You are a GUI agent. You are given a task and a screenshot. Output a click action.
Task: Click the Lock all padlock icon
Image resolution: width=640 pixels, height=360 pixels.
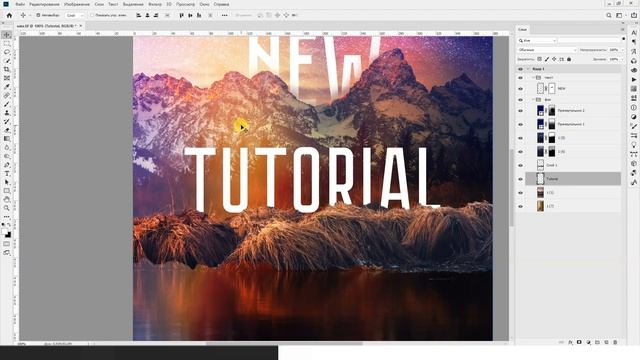[569, 59]
